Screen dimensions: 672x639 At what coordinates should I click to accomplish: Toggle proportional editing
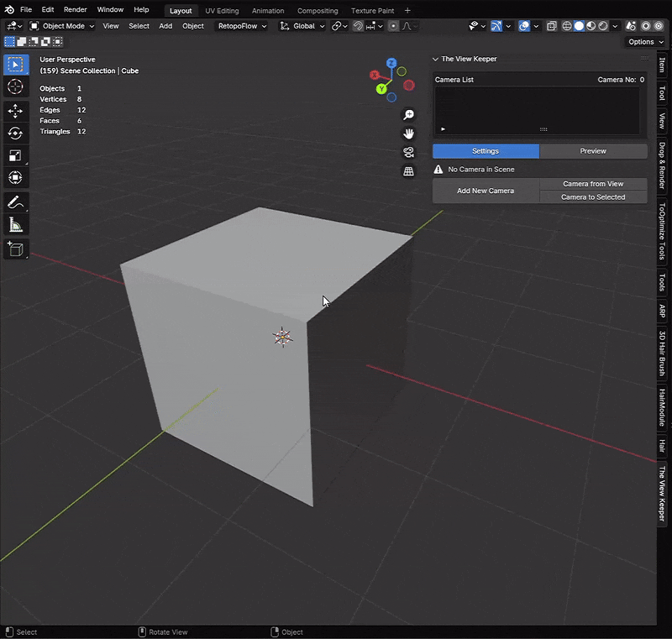tap(393, 26)
